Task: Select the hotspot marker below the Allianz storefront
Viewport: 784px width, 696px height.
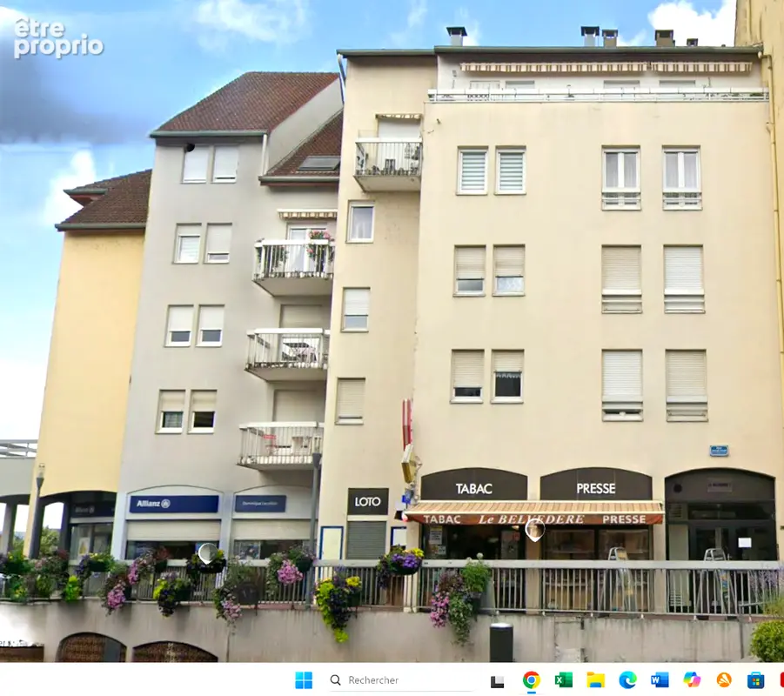Action: pos(207,553)
